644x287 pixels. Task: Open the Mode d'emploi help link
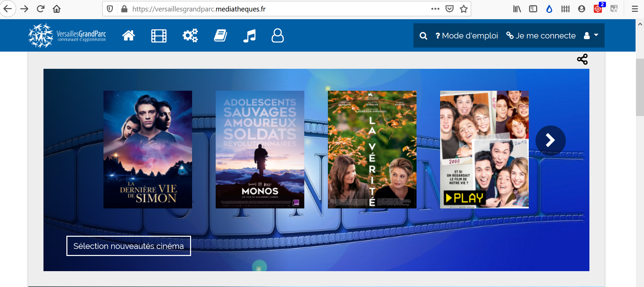[x=467, y=35]
